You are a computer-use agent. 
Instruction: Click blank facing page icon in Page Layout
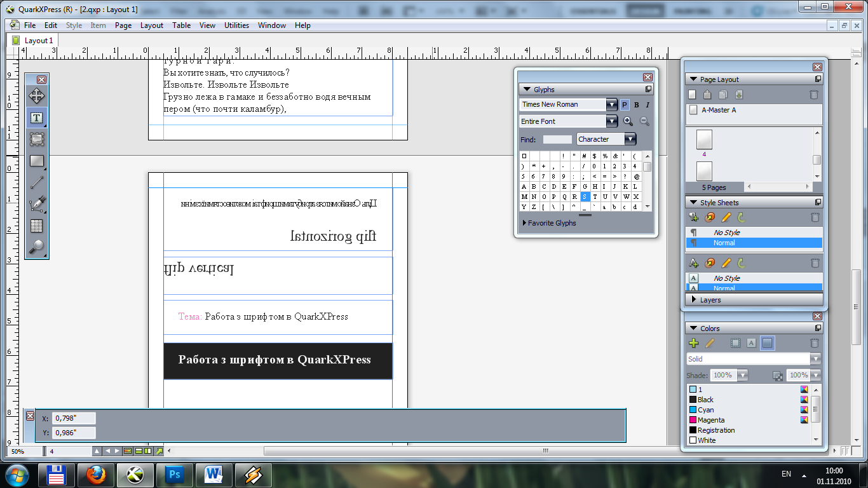pos(707,95)
